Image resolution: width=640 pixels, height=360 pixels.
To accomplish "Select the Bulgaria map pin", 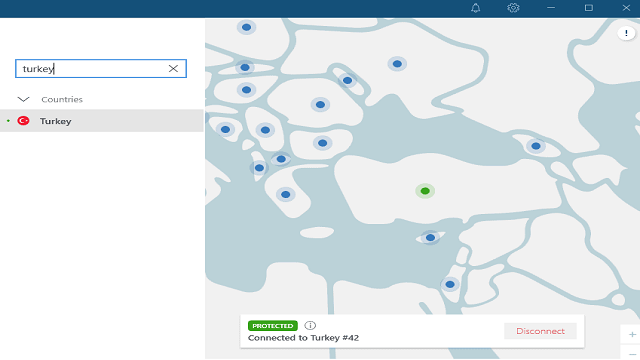I will tap(322, 143).
